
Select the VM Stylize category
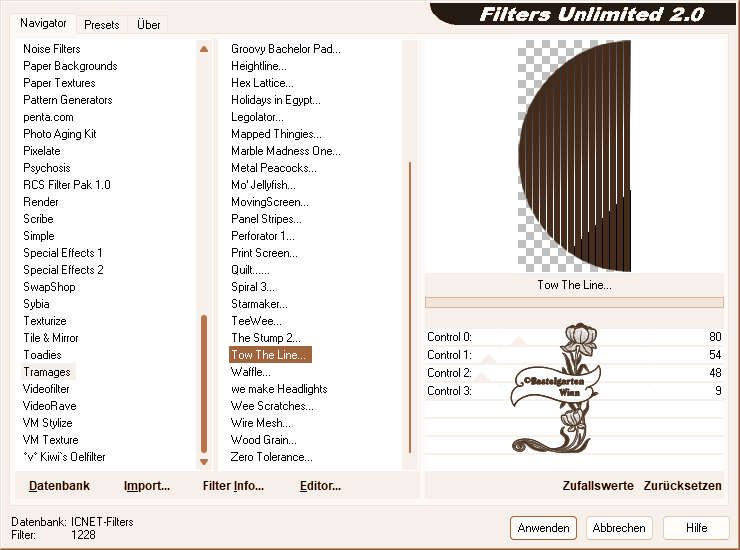click(48, 423)
